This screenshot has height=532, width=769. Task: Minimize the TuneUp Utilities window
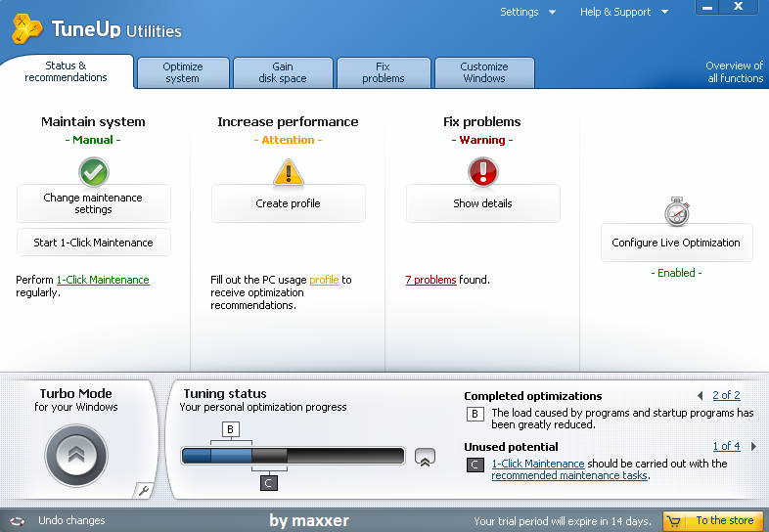click(x=707, y=8)
